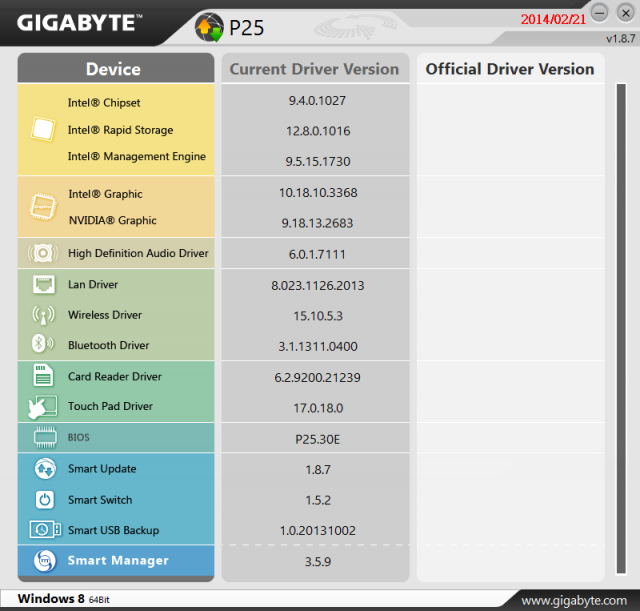Click the Wireless Driver antenna icon

tap(44, 315)
